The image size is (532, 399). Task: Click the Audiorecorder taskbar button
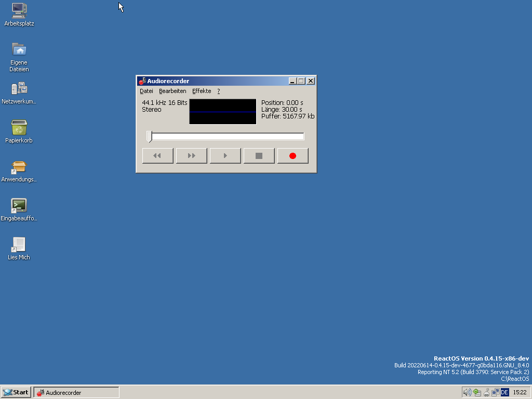pyautogui.click(x=76, y=393)
